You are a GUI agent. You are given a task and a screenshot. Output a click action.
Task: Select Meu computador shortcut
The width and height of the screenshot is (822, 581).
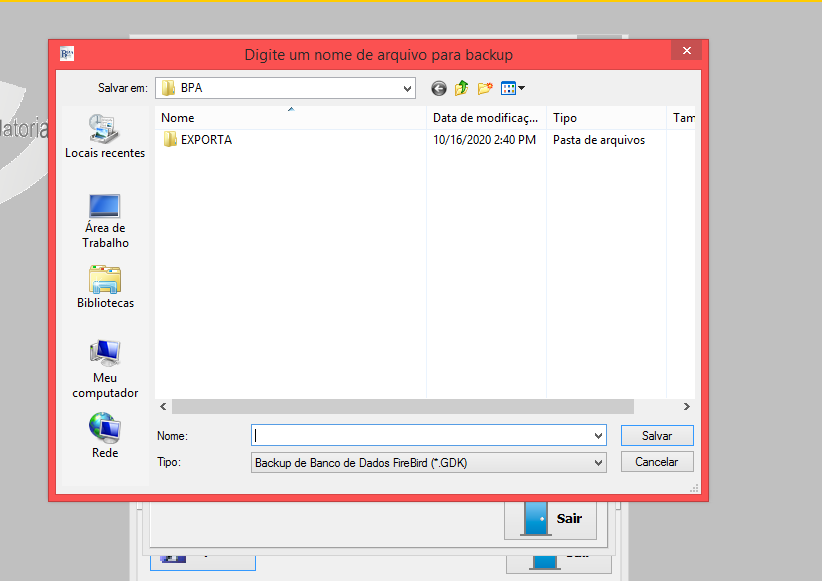click(105, 369)
